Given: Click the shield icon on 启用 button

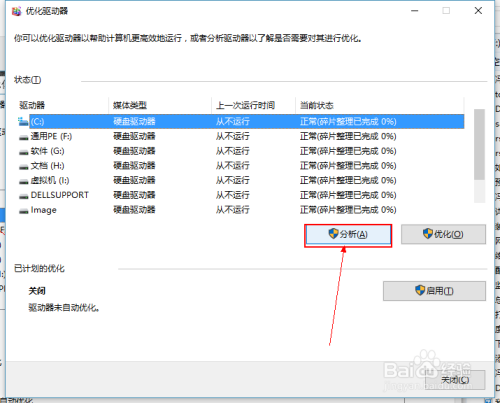Looking at the screenshot, I should coord(420,290).
